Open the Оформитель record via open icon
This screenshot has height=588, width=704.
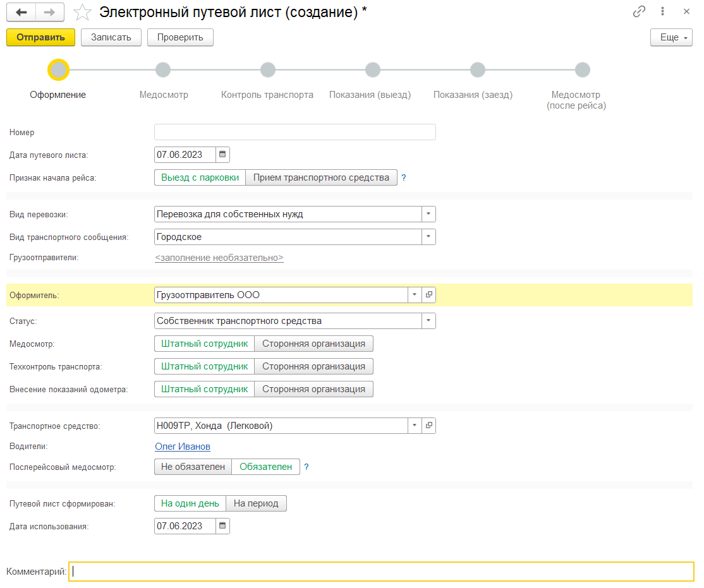(x=429, y=295)
